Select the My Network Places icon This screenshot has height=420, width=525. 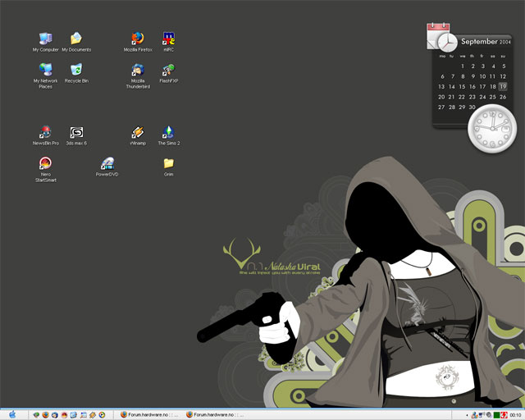click(46, 76)
